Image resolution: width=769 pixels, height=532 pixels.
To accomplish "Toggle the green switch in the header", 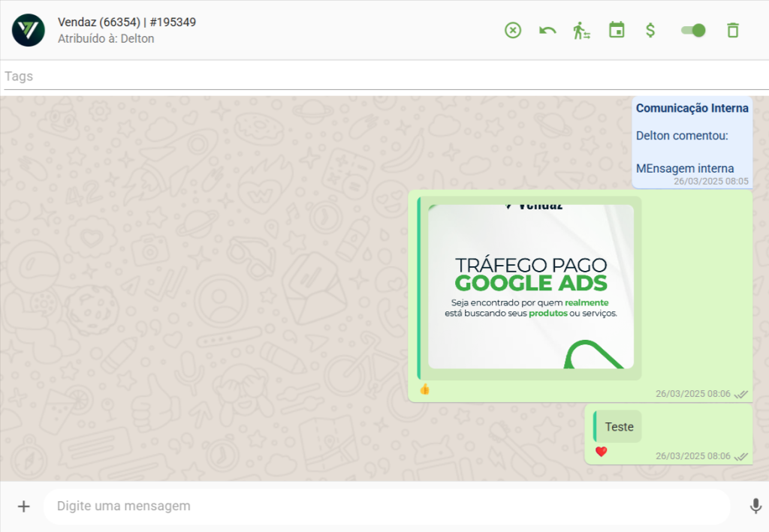I will coord(693,30).
